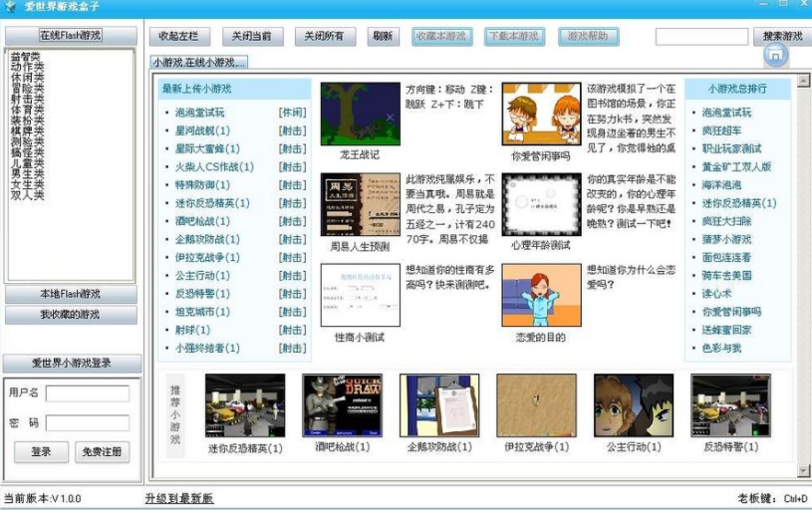The width and height of the screenshot is (812, 510).
Task: Switch to the 小游戏,在线小游戏 tab
Action: point(198,63)
